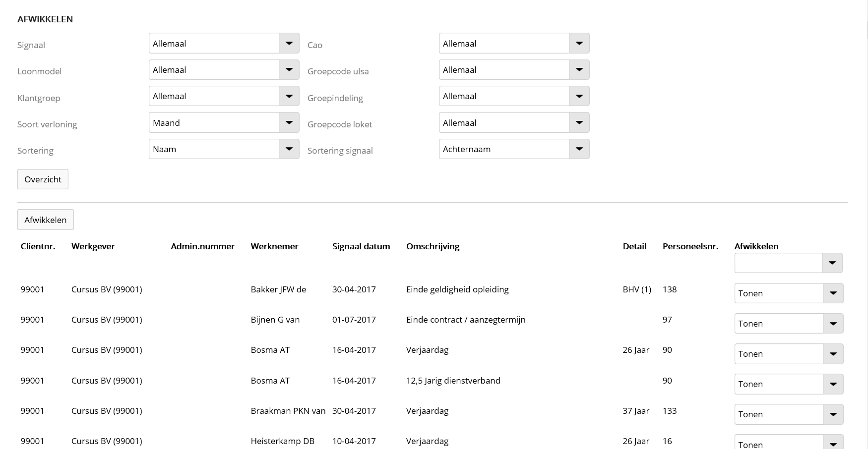This screenshot has width=868, height=449.
Task: Open the Sortering dropdown set to Naam
Action: 224,149
